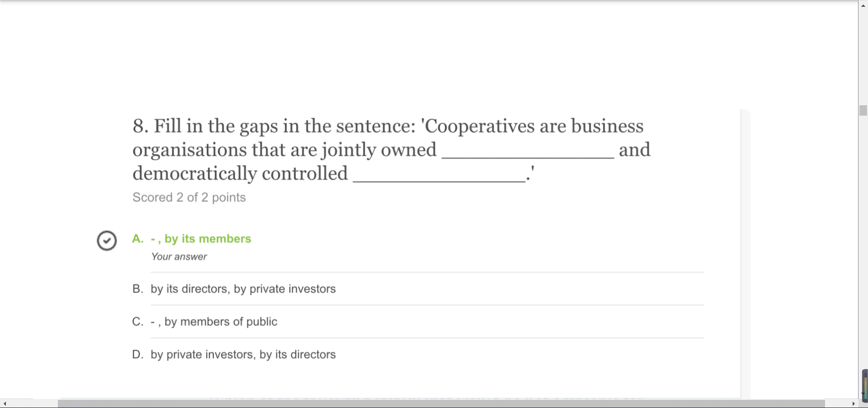Screen dimensions: 868x408
Task: Click the question 8 'Fill in the gaps' text
Action: click(x=388, y=127)
